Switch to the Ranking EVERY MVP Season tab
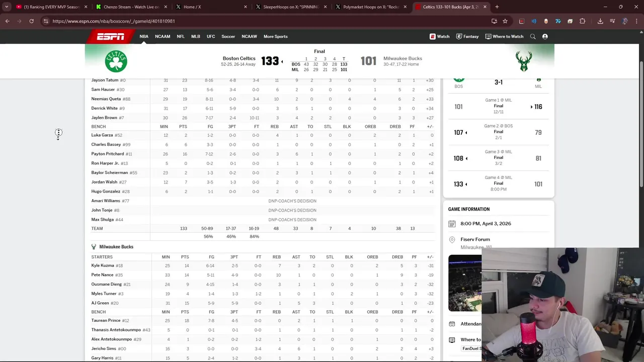644x362 pixels. (52, 7)
